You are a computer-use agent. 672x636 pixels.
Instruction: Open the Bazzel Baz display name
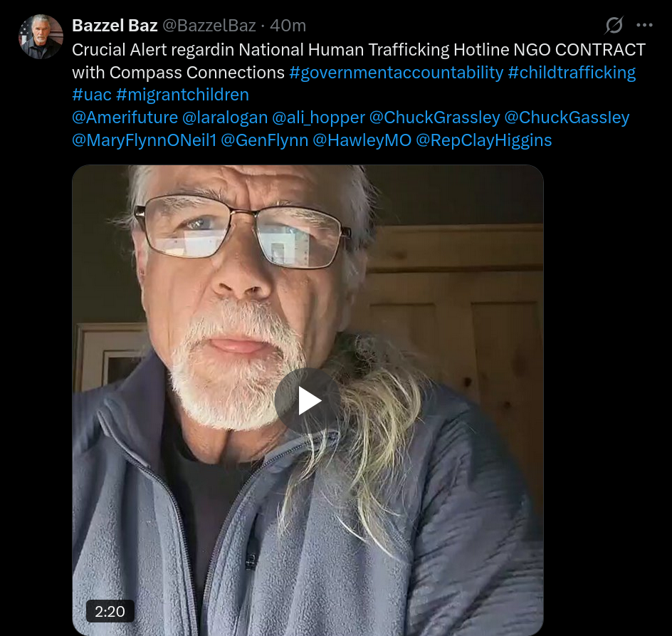115,26
